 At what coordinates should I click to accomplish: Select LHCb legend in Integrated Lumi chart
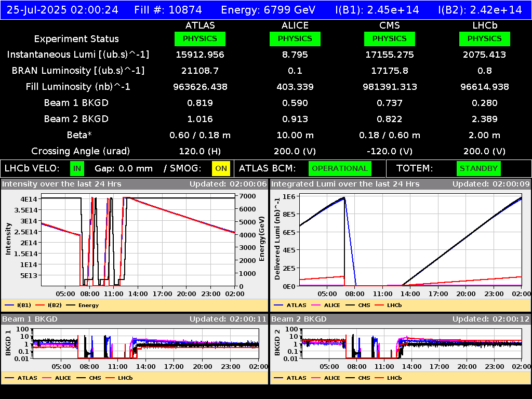(x=388, y=305)
